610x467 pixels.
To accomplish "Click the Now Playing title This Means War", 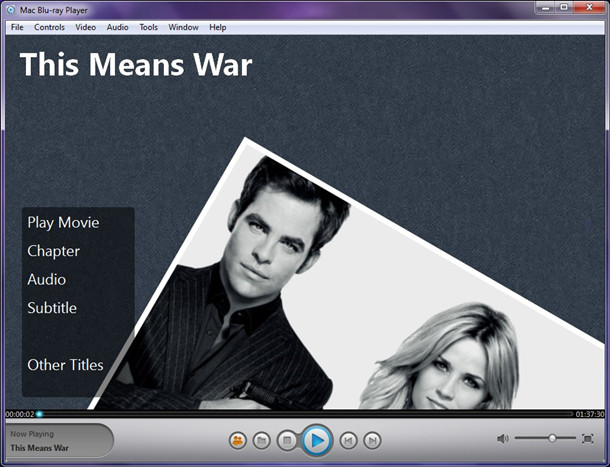I will (39, 448).
